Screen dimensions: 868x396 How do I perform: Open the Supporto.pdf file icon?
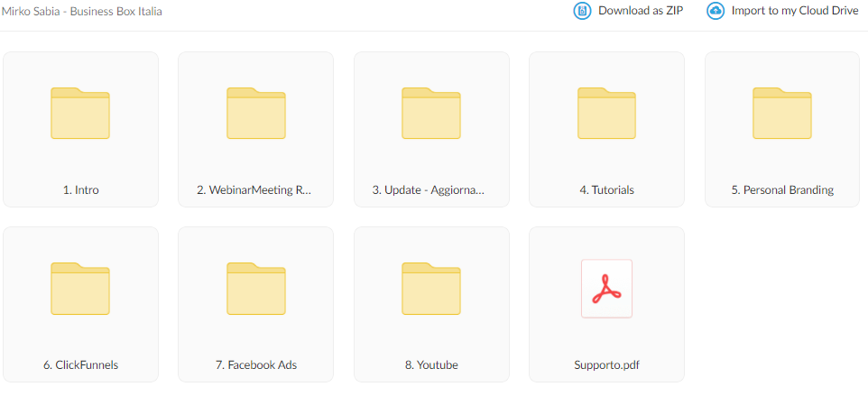[606, 288]
